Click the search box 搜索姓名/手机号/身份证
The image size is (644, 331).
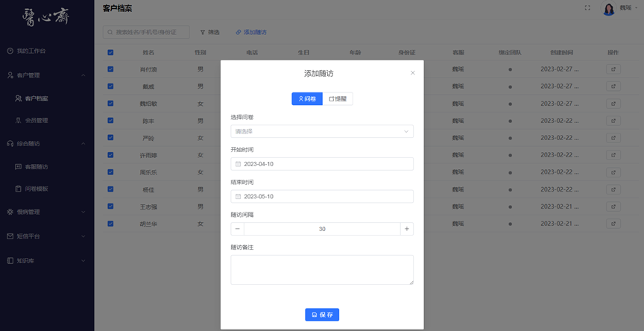coord(146,32)
